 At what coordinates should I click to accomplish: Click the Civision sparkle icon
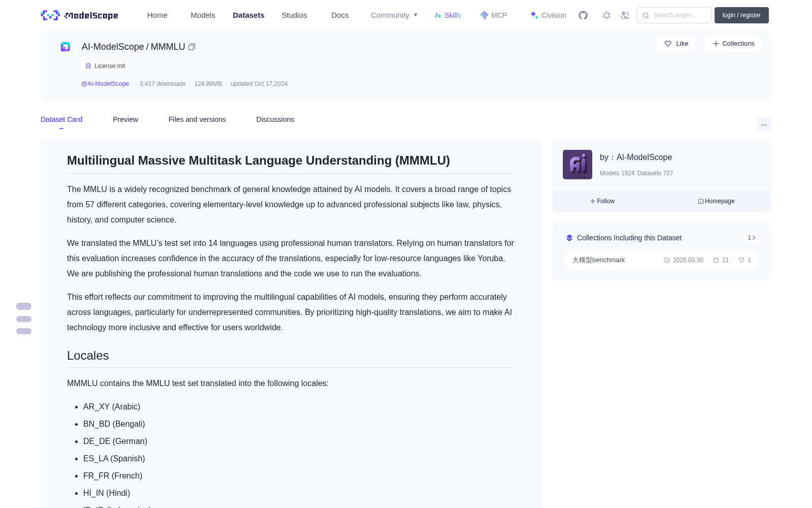(x=534, y=15)
